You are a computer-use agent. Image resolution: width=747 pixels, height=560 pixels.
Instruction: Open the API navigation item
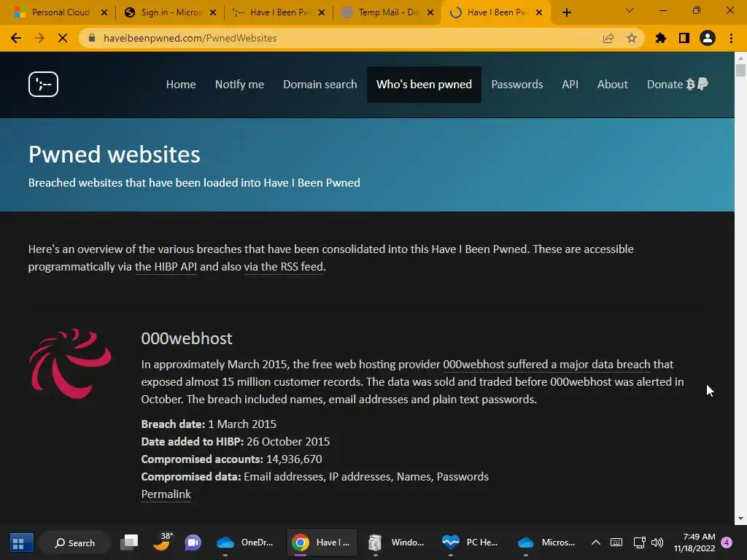(570, 85)
